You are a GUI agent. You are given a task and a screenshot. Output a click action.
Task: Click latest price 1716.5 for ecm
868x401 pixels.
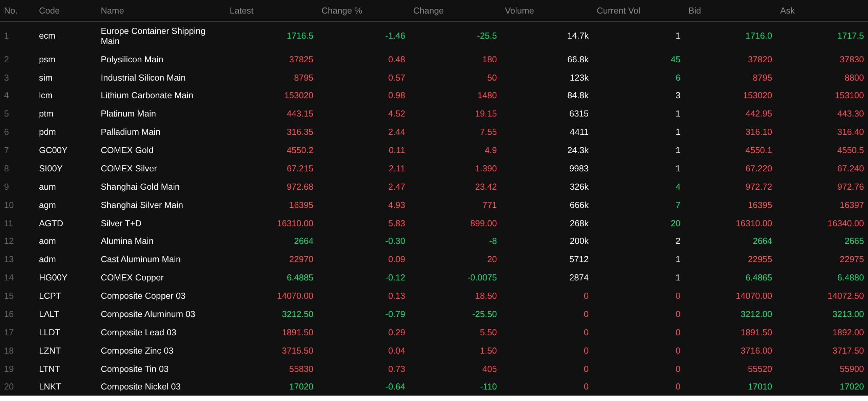tap(300, 36)
